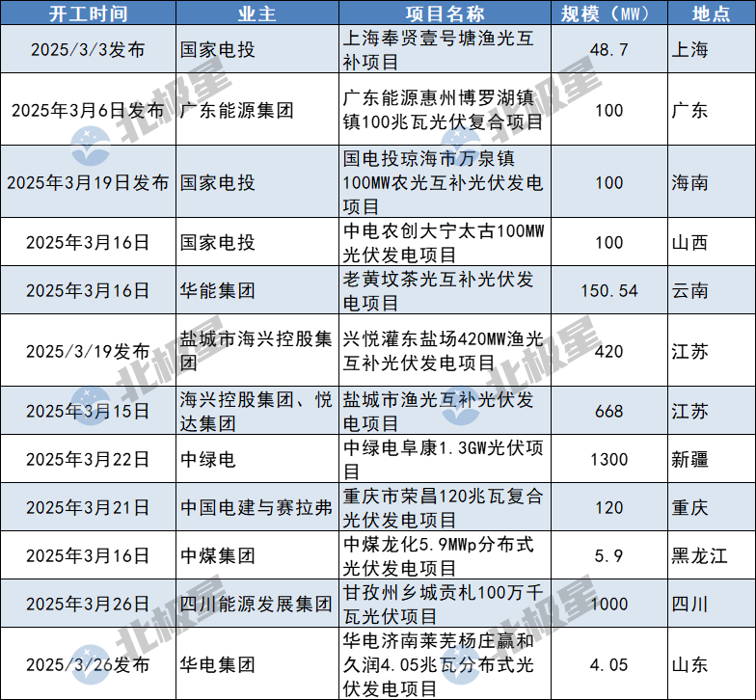
Task: Select the scale value 120
Action: (609, 507)
